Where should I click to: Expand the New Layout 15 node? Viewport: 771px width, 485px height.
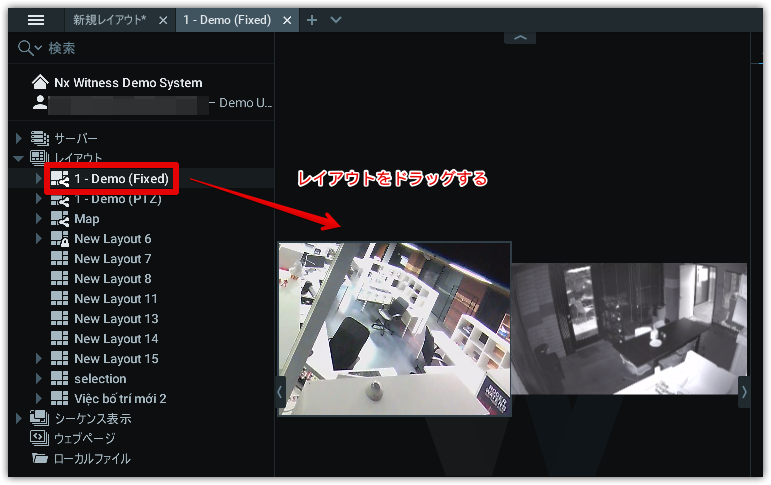tap(39, 359)
